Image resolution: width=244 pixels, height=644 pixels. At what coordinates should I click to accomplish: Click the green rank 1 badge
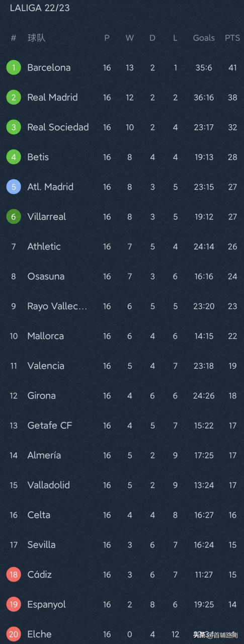pos(14,67)
